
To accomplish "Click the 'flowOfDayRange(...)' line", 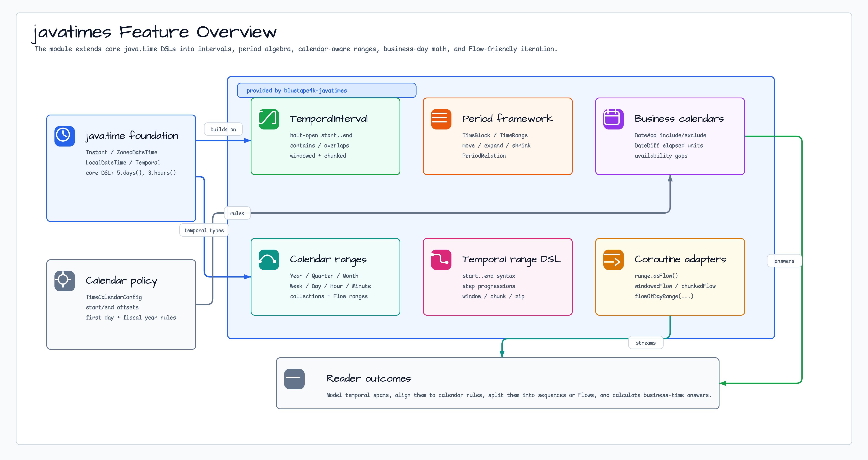I will point(664,296).
